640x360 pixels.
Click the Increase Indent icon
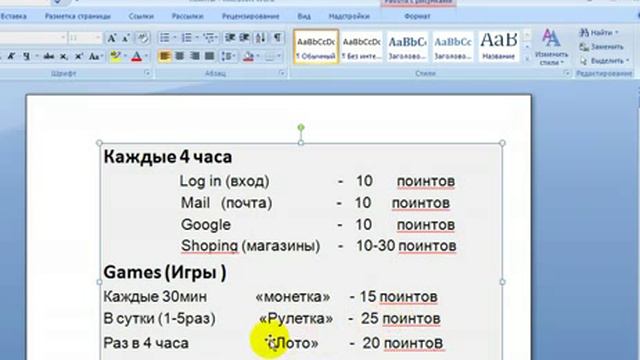click(x=245, y=38)
